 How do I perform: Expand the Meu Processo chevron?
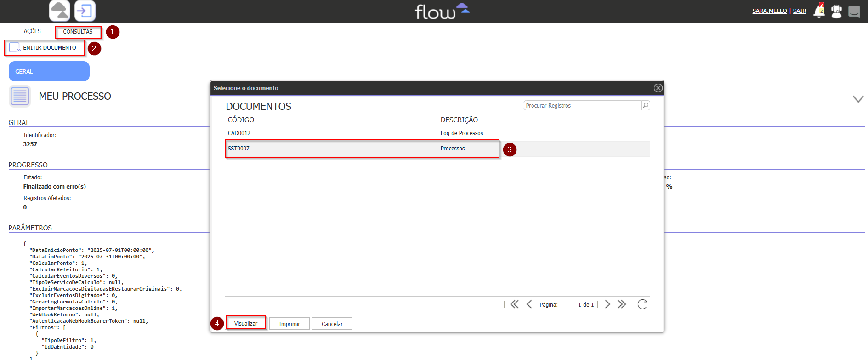pos(858,99)
